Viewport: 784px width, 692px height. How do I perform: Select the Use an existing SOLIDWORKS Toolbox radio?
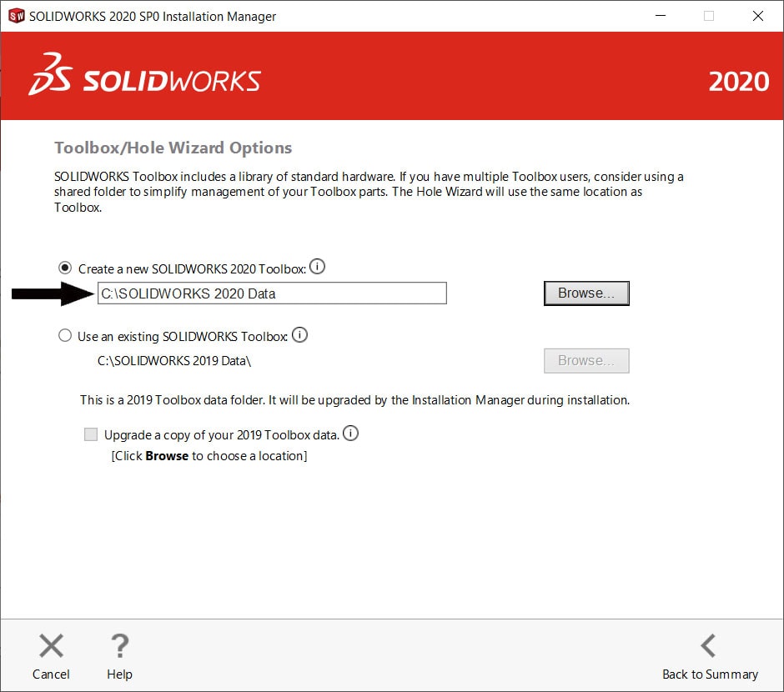click(x=65, y=335)
